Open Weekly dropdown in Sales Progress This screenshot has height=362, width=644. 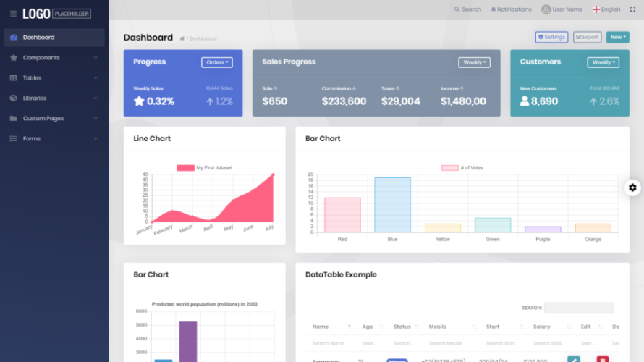pos(475,62)
